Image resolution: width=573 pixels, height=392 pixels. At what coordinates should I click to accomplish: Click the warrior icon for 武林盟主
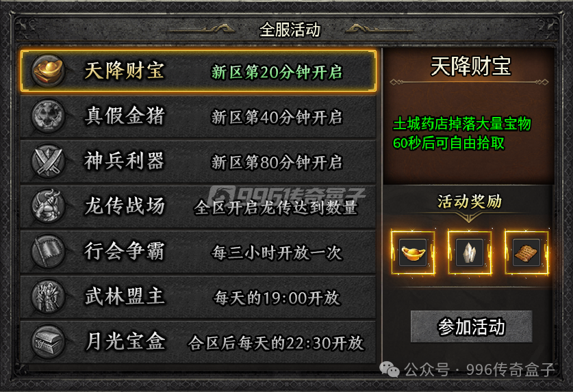pos(48,297)
